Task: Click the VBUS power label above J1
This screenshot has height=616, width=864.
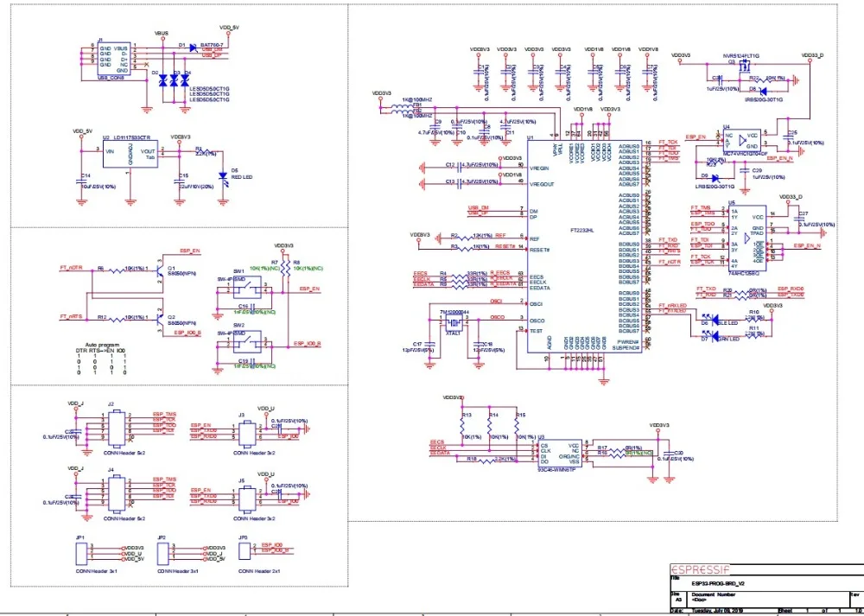Action: (x=162, y=34)
